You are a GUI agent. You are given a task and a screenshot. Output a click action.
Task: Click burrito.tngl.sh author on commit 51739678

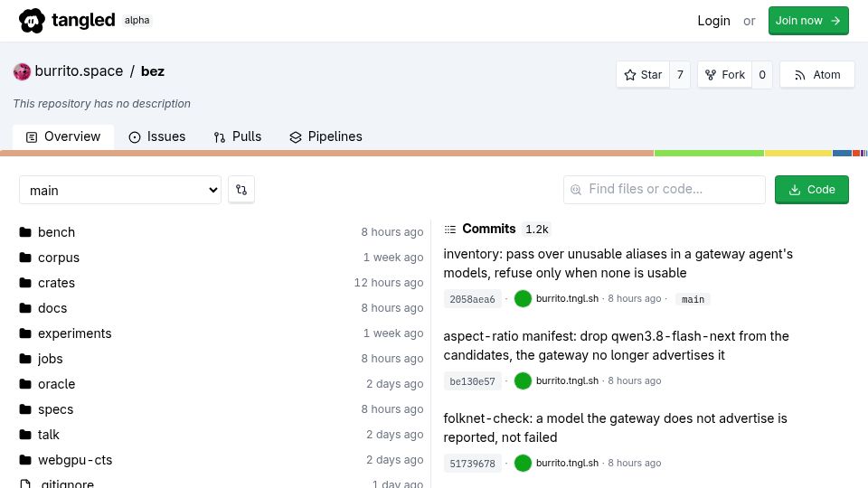(x=568, y=463)
